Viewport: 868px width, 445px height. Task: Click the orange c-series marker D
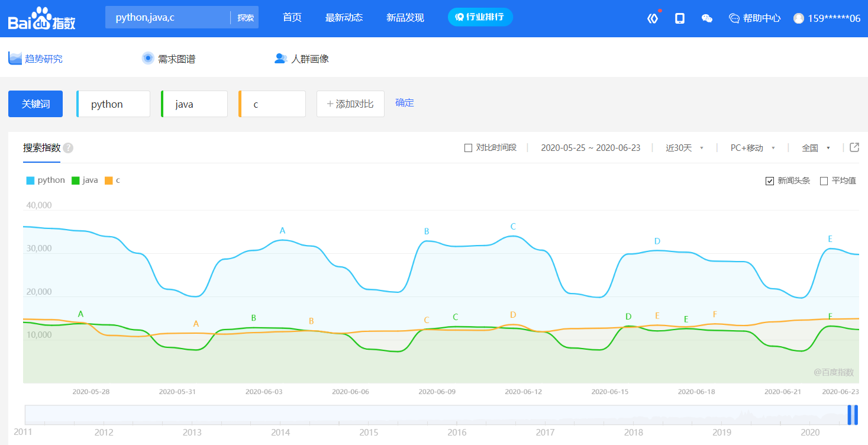click(x=513, y=315)
